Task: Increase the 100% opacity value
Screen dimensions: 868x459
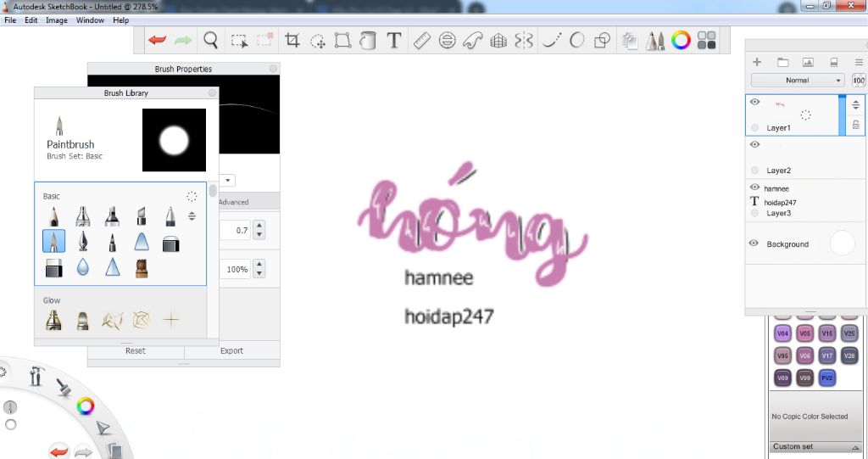Action: click(x=259, y=265)
